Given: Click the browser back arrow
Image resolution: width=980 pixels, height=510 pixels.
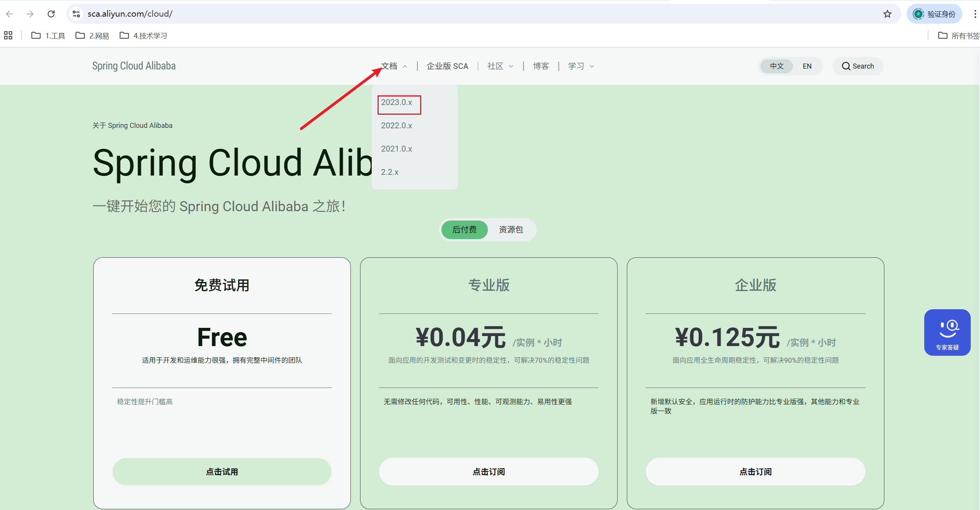Looking at the screenshot, I should [x=10, y=14].
